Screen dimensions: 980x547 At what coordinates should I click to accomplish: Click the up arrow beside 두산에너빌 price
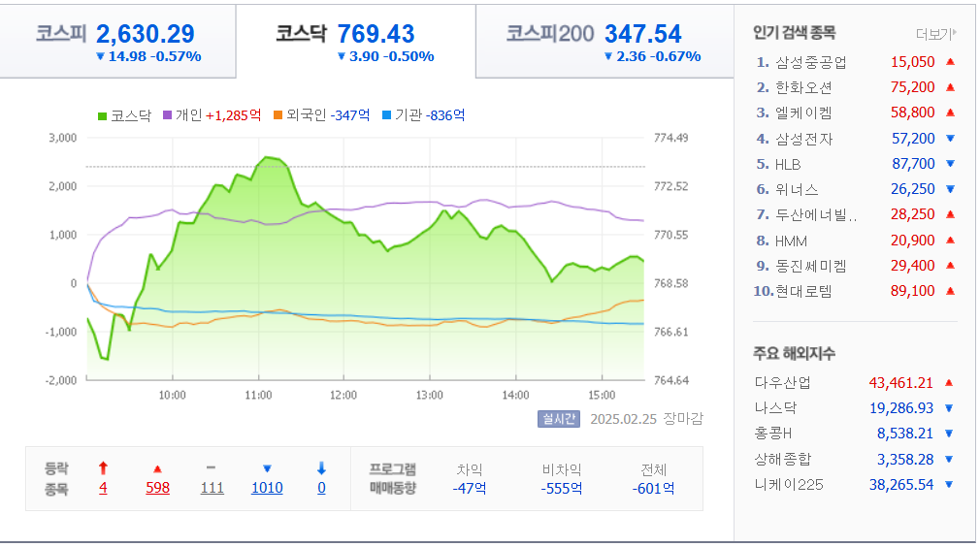[950, 214]
